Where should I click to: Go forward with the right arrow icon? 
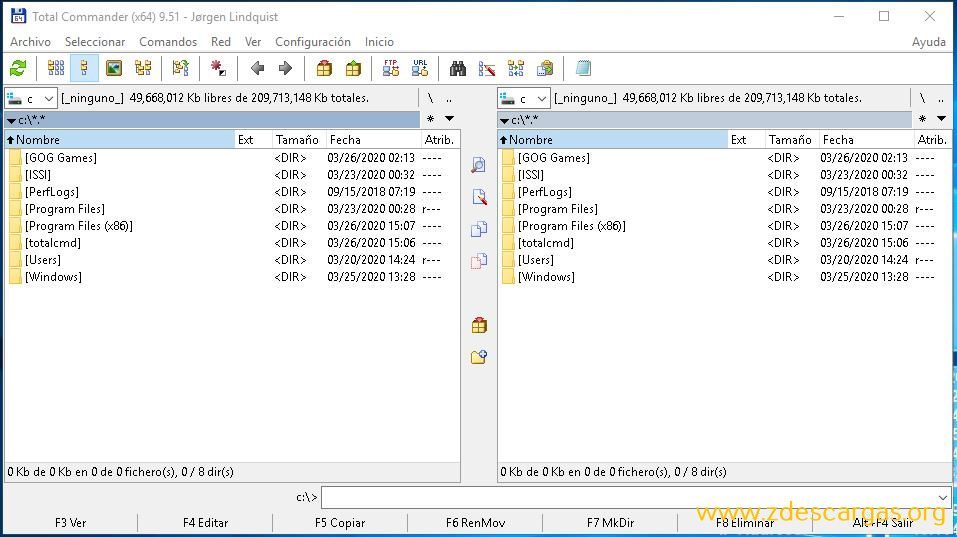click(x=285, y=68)
